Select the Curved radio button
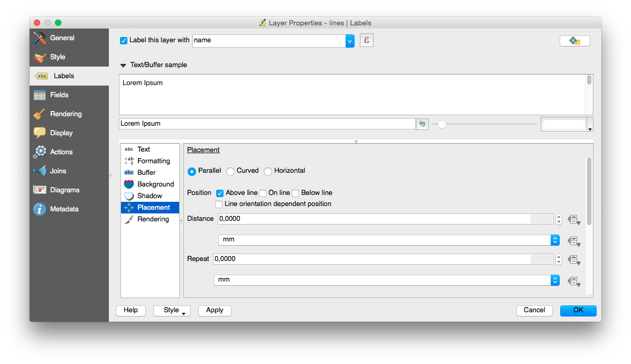 click(230, 171)
